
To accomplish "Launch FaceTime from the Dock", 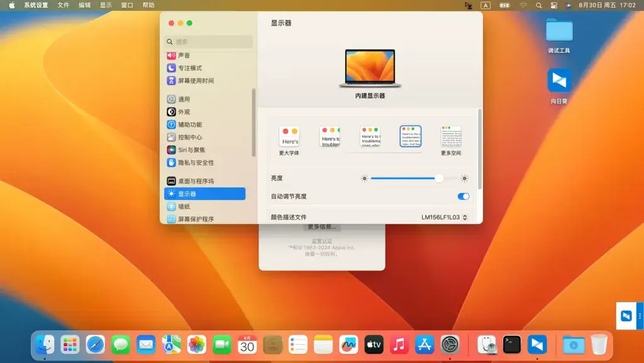I will point(222,344).
